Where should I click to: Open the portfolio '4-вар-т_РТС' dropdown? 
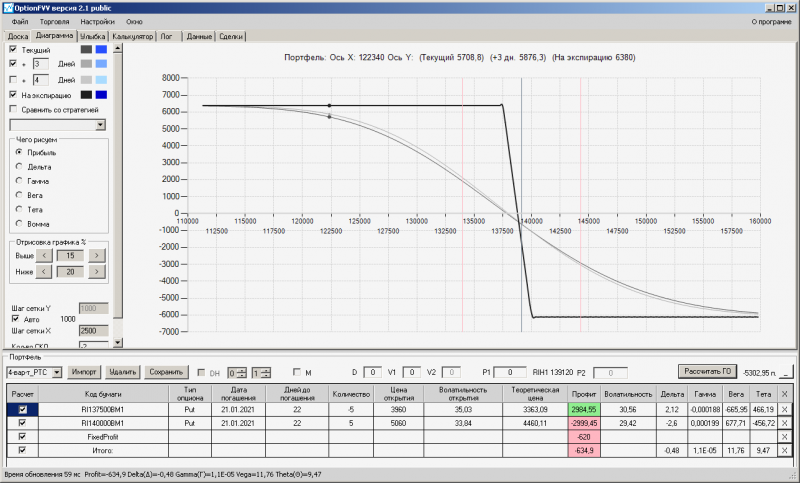57,372
